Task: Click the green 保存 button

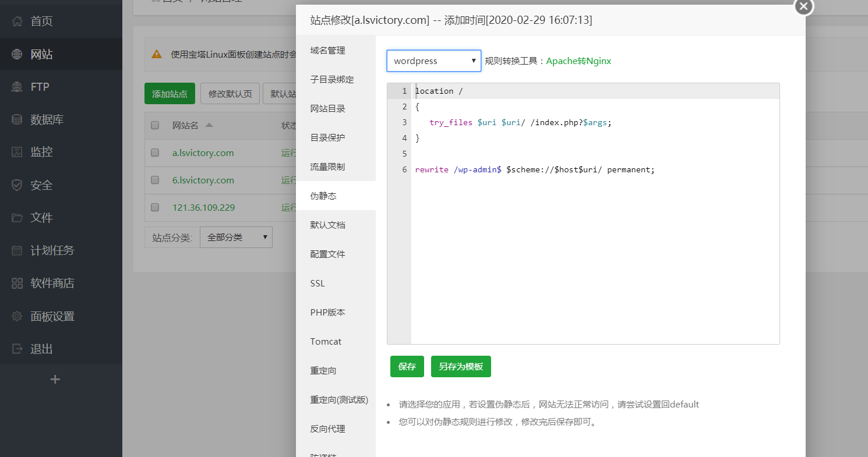Action: [x=407, y=367]
